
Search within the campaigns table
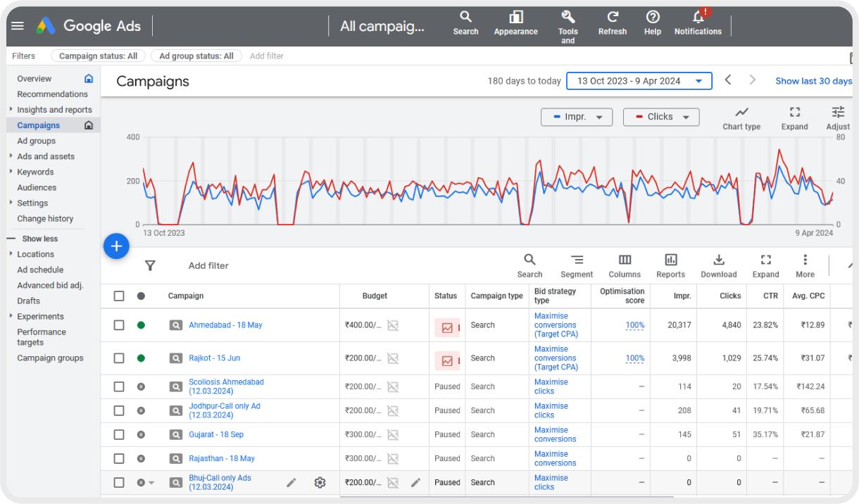529,266
